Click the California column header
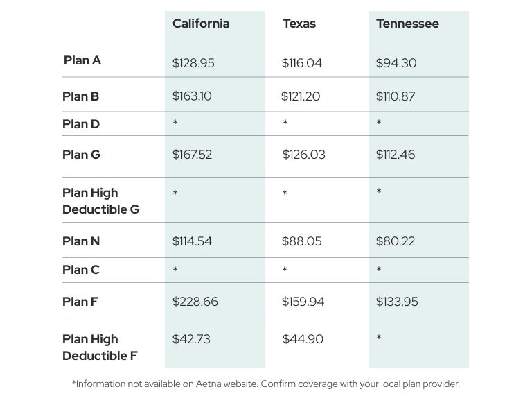 (x=201, y=24)
